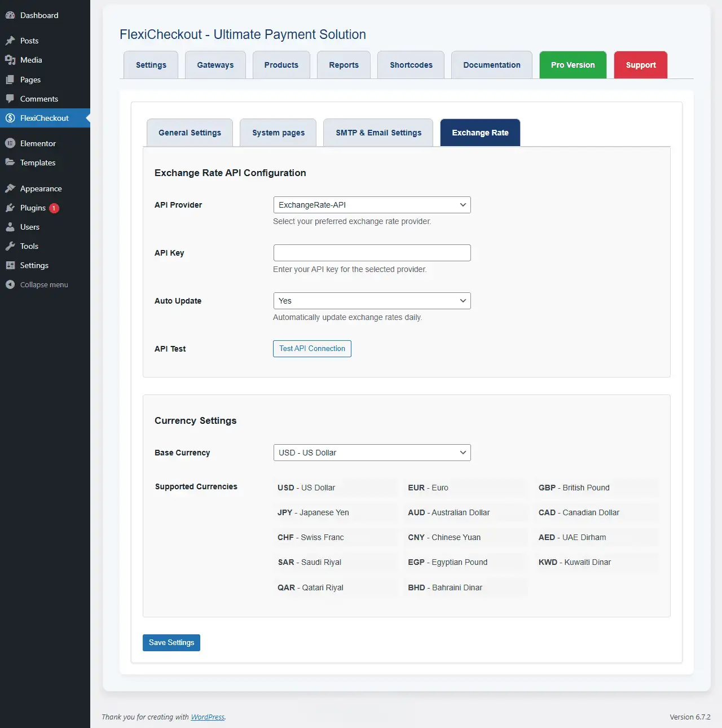This screenshot has width=722, height=728.
Task: Focus the API Key input field
Action: tap(372, 253)
